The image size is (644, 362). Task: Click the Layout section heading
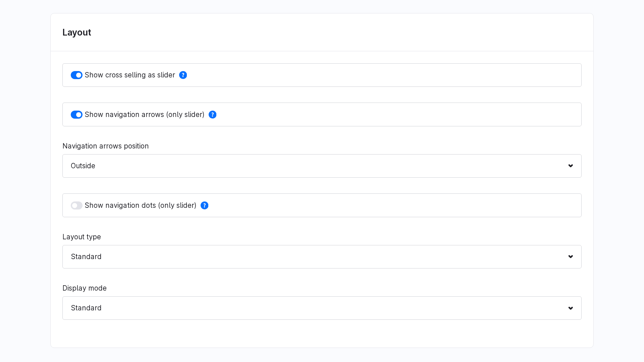[77, 33]
